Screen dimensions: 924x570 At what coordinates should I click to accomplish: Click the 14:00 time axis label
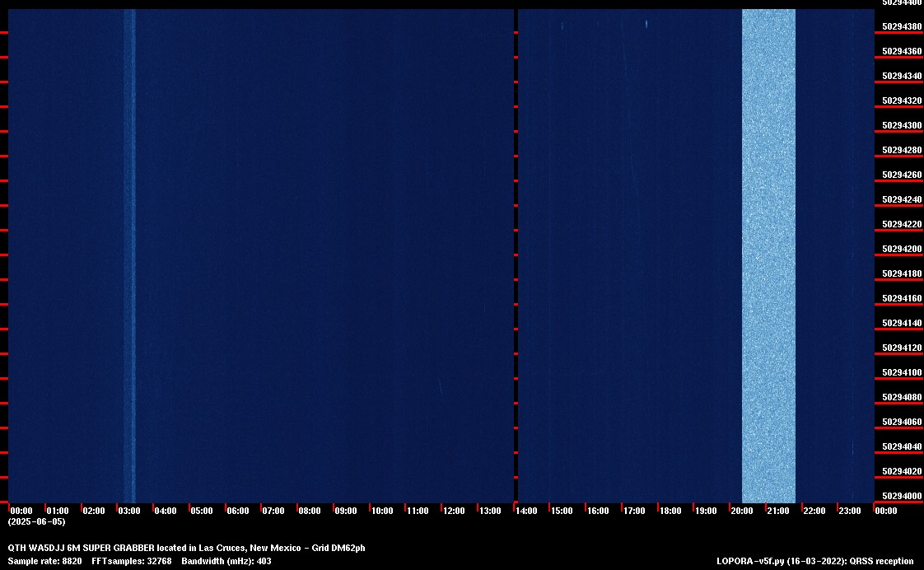pyautogui.click(x=526, y=511)
